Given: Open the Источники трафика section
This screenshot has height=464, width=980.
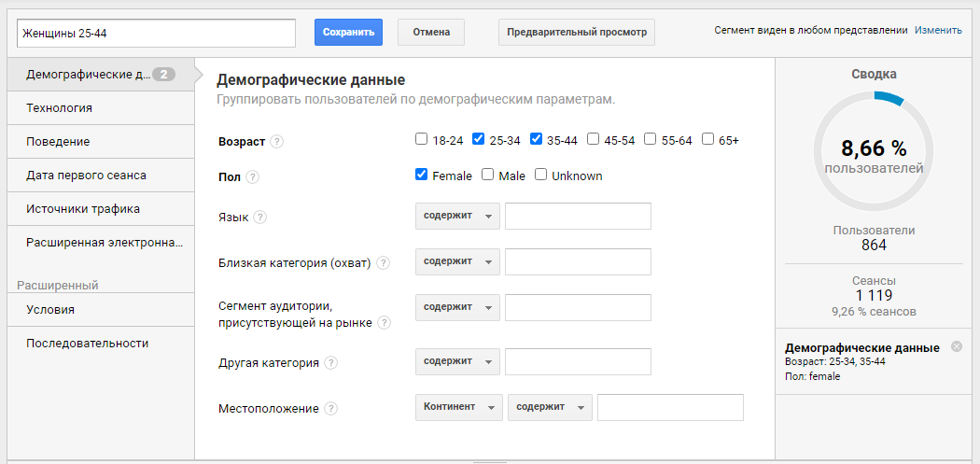Looking at the screenshot, I should pyautogui.click(x=101, y=209).
